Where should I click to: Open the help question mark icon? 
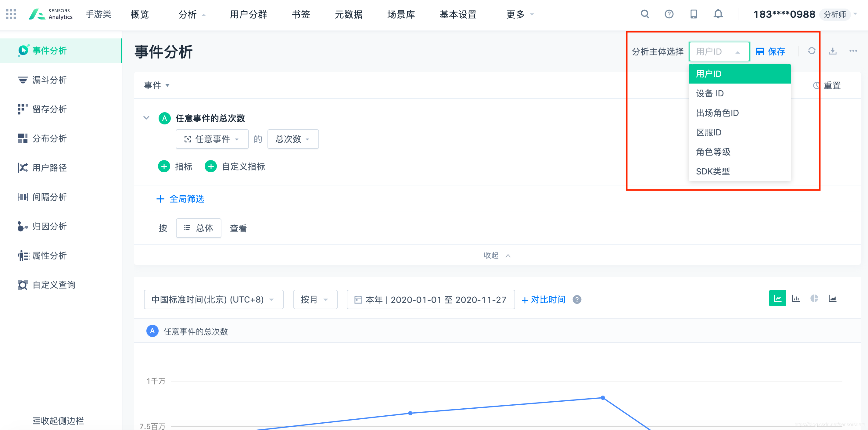(x=669, y=14)
